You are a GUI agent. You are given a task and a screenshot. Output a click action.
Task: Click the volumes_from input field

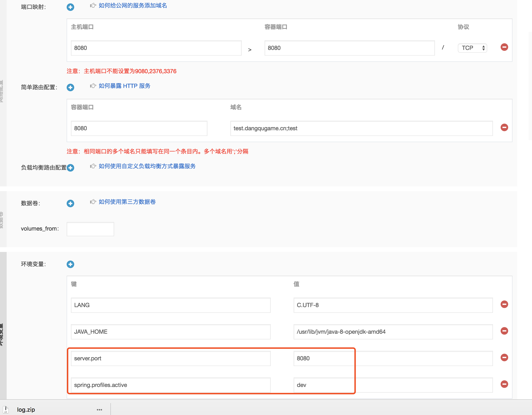90,229
